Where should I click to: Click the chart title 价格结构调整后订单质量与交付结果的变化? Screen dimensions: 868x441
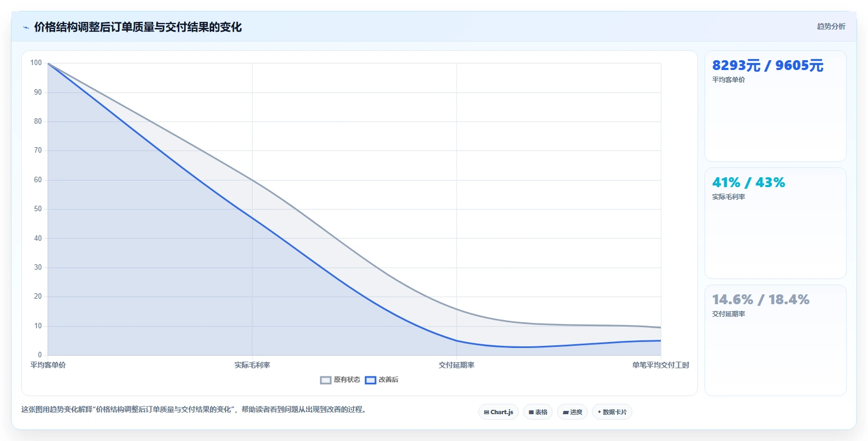coord(138,27)
